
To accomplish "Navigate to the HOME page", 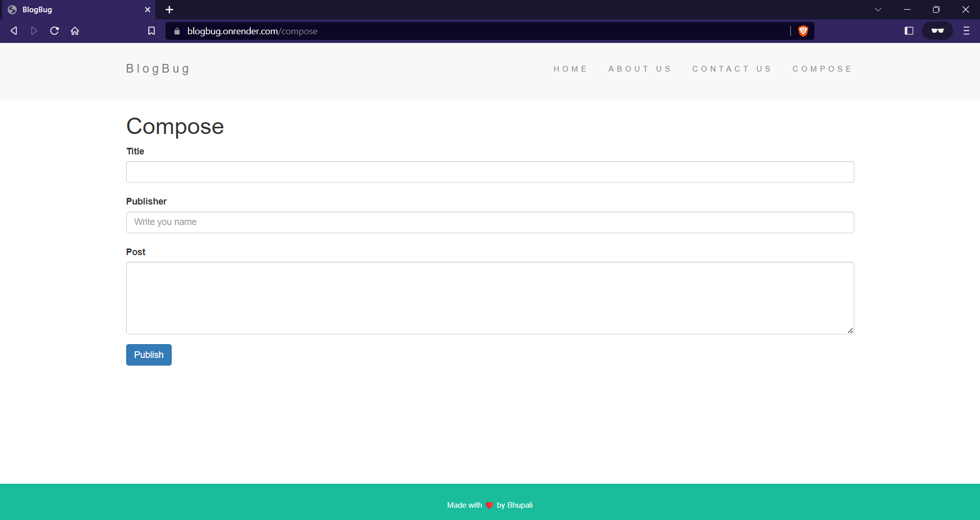I will 571,69.
